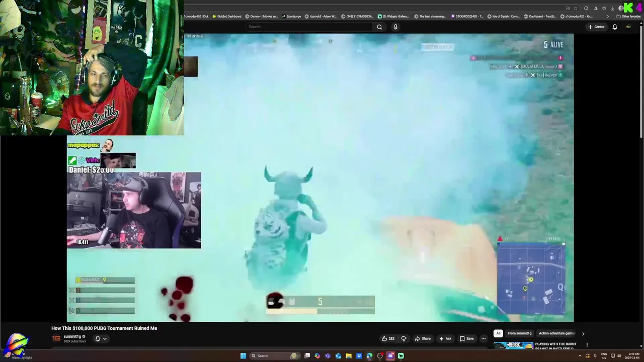Like the video with 282 likes
The image size is (644, 362).
[x=388, y=338]
